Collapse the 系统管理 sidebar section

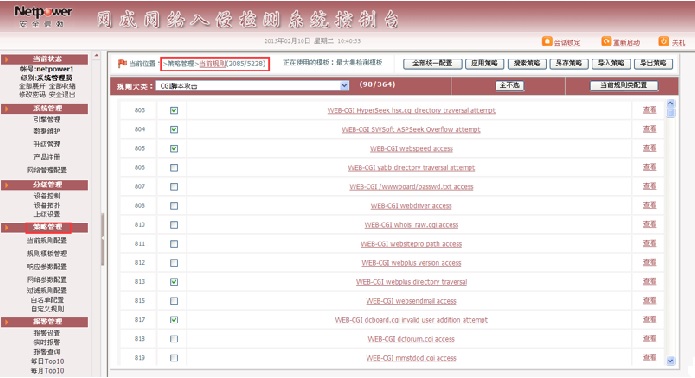click(x=44, y=109)
